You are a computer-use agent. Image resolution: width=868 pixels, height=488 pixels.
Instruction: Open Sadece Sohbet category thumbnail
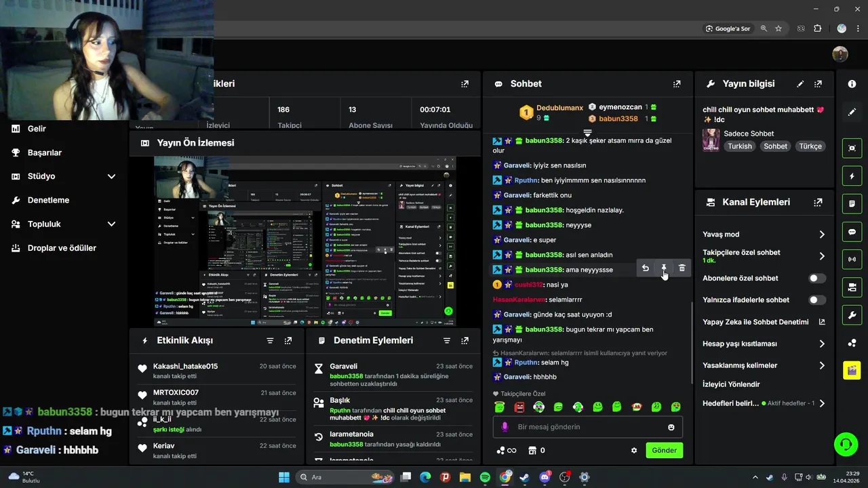[x=711, y=140]
